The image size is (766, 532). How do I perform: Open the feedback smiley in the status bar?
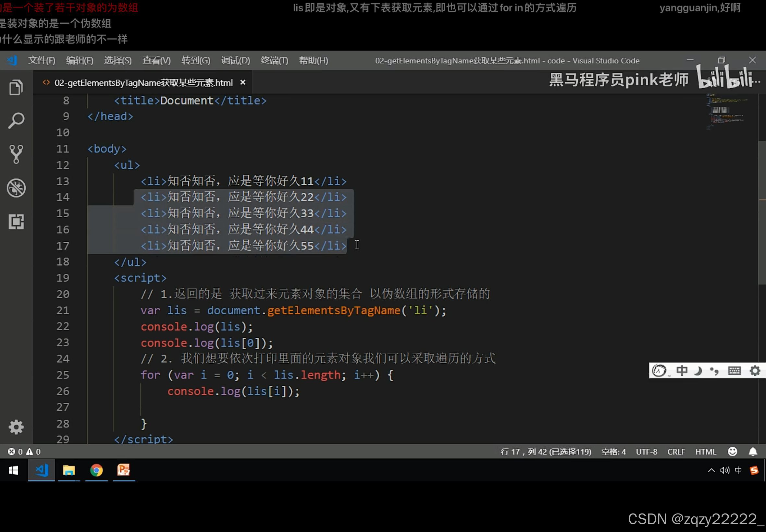click(x=732, y=451)
